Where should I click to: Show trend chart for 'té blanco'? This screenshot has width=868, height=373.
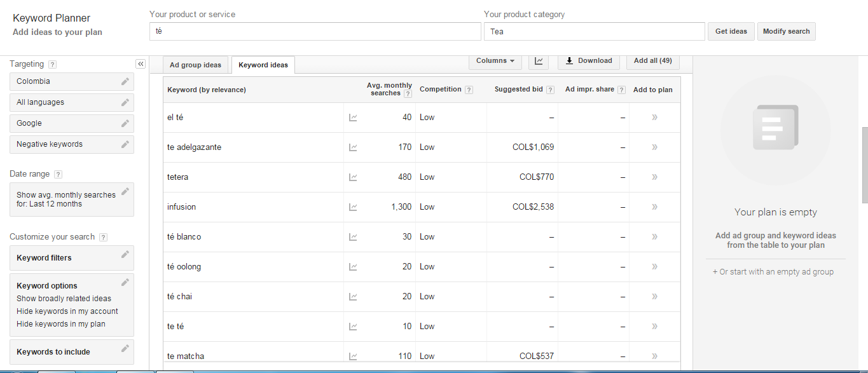pyautogui.click(x=353, y=237)
